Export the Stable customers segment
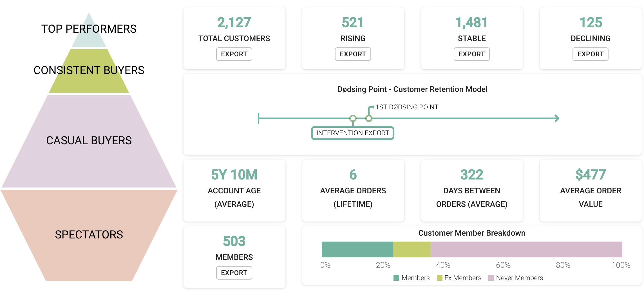644x292 pixels. (x=471, y=54)
